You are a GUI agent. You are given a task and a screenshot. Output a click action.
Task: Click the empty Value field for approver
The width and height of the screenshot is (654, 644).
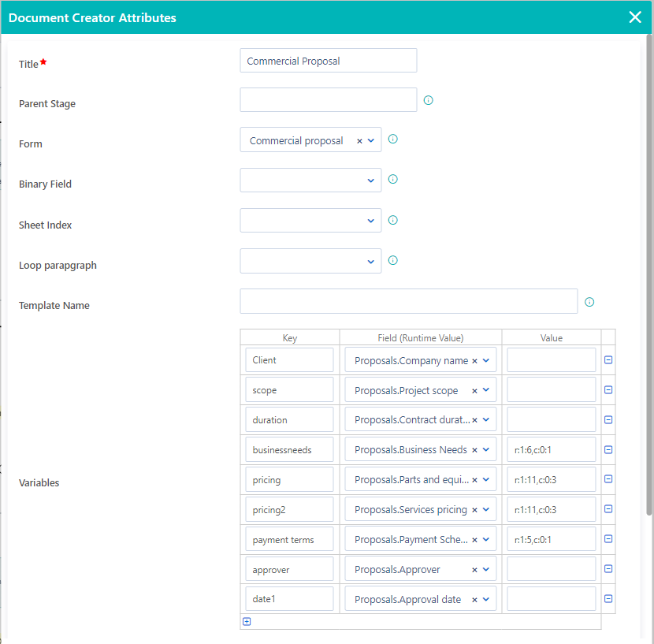(552, 569)
